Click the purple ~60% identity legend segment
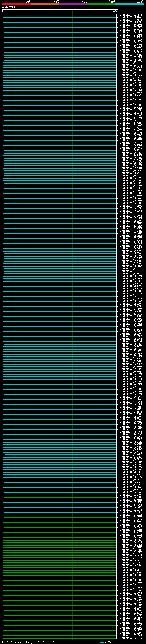This screenshot has width=146, height=644. (x=73, y=4)
